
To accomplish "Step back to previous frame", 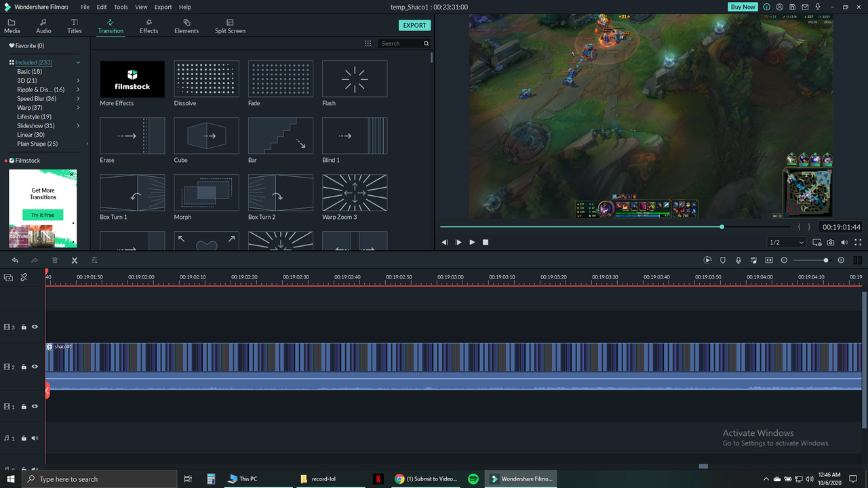I will (445, 242).
